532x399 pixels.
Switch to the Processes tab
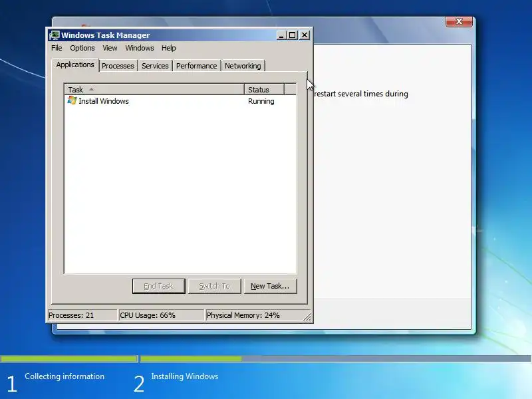118,66
